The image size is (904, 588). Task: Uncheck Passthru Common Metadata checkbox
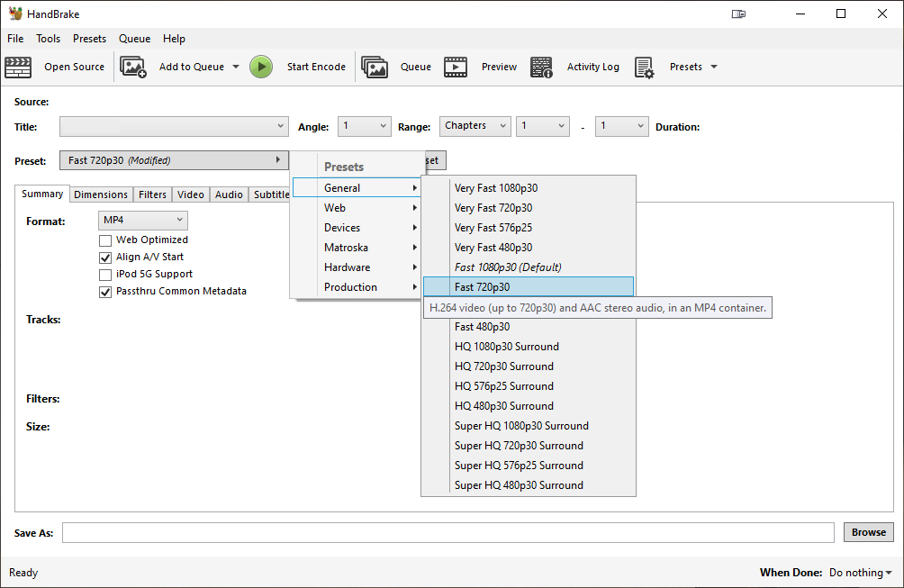(105, 292)
